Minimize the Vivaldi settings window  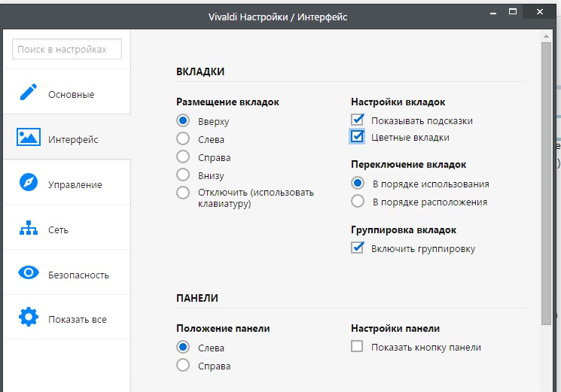(493, 14)
